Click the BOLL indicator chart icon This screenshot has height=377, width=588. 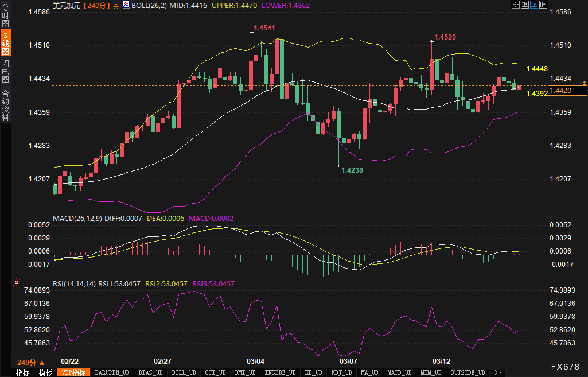(126, 5)
